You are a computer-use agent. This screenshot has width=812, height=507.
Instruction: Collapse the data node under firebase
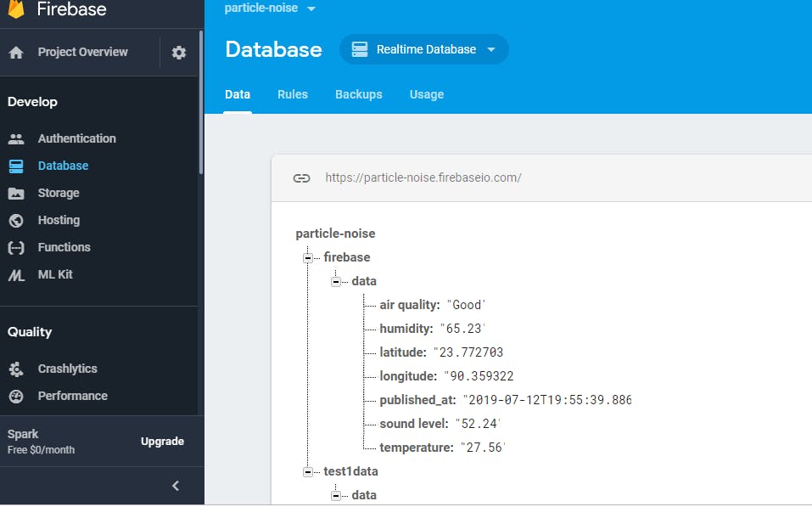[336, 281]
